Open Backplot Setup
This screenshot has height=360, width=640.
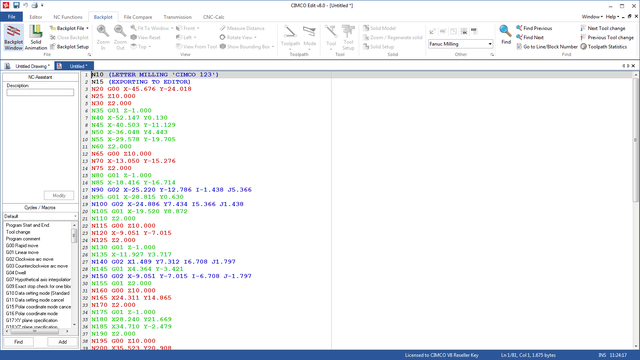point(69,47)
